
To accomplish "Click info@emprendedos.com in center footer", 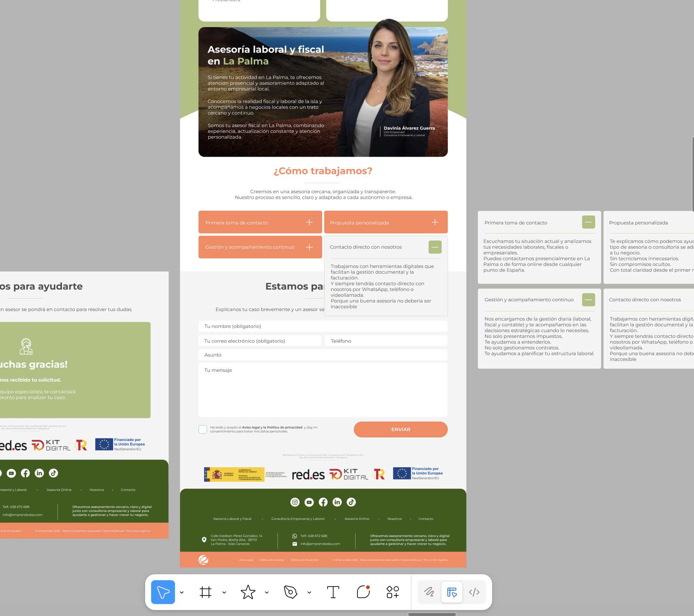I will tap(320, 544).
